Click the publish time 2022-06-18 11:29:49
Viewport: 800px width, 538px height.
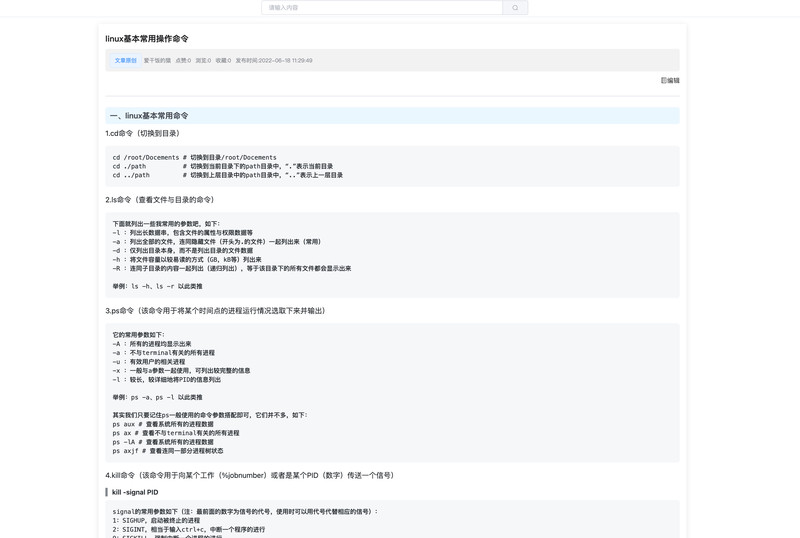tap(274, 60)
